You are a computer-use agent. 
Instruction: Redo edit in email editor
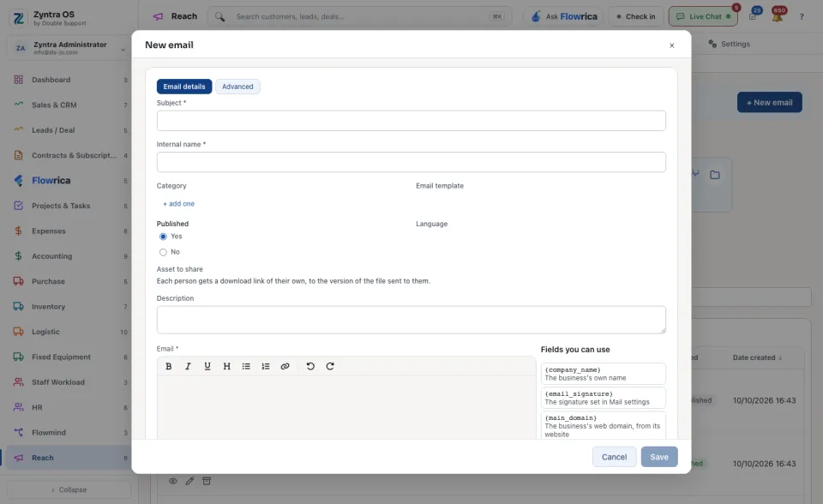click(x=330, y=367)
